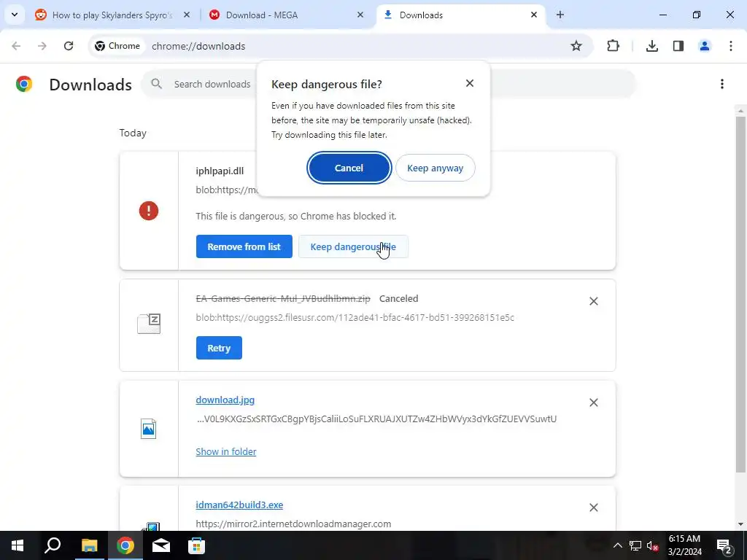Click the scrollbar down arrow
This screenshot has height=560, width=747.
coord(740,525)
